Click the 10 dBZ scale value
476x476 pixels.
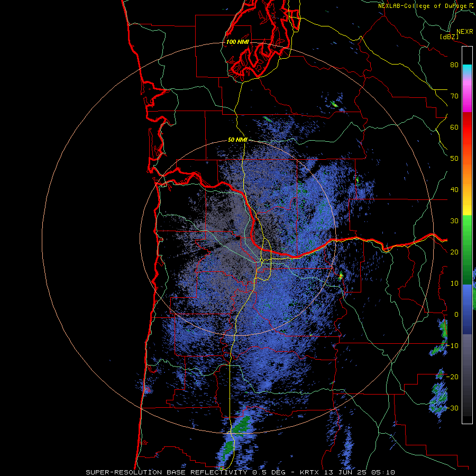coord(454,283)
